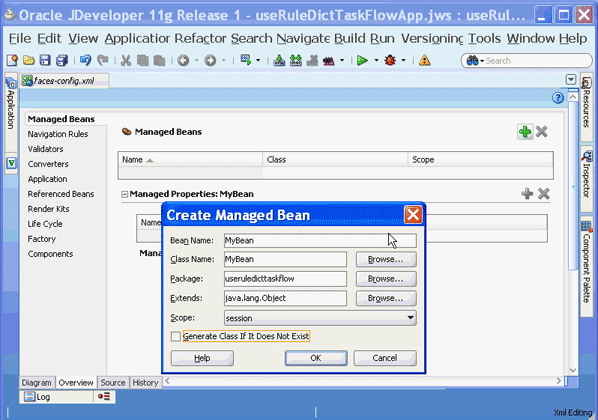The image size is (598, 420).
Task: Click the Open folder toolbar icon
Action: click(x=29, y=60)
